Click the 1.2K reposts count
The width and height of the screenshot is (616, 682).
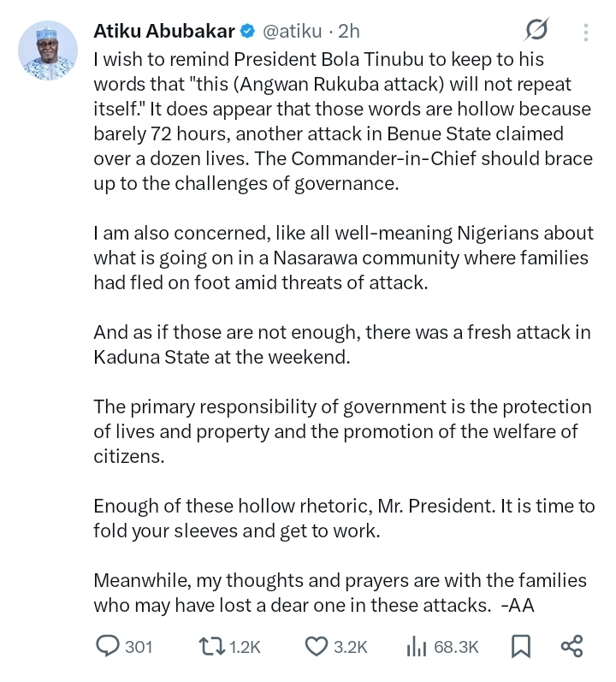point(245,646)
